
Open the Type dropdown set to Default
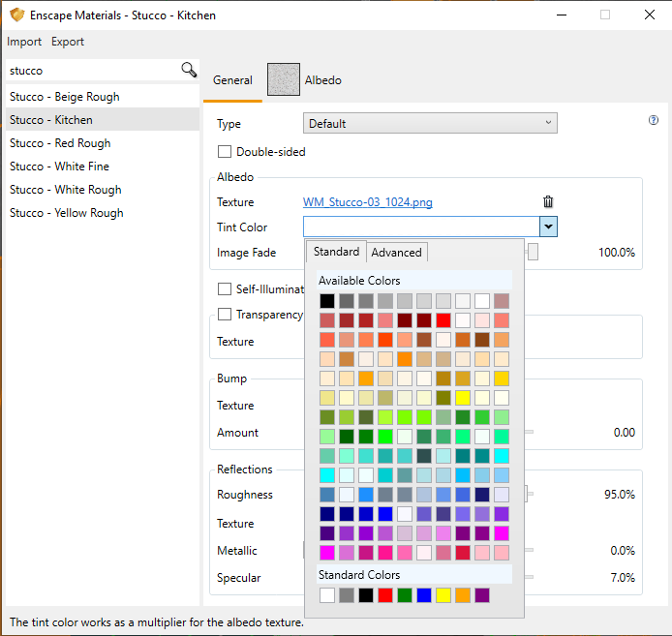point(430,124)
